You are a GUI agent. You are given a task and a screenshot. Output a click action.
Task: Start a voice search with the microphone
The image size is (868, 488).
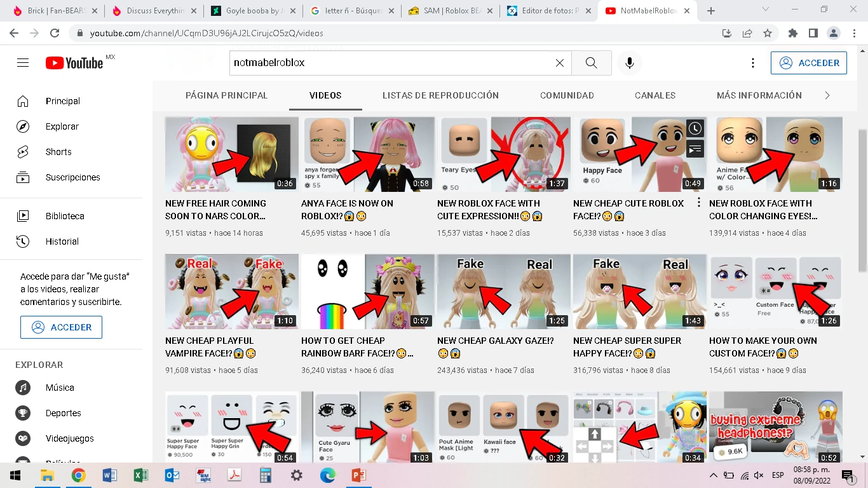pyautogui.click(x=629, y=62)
